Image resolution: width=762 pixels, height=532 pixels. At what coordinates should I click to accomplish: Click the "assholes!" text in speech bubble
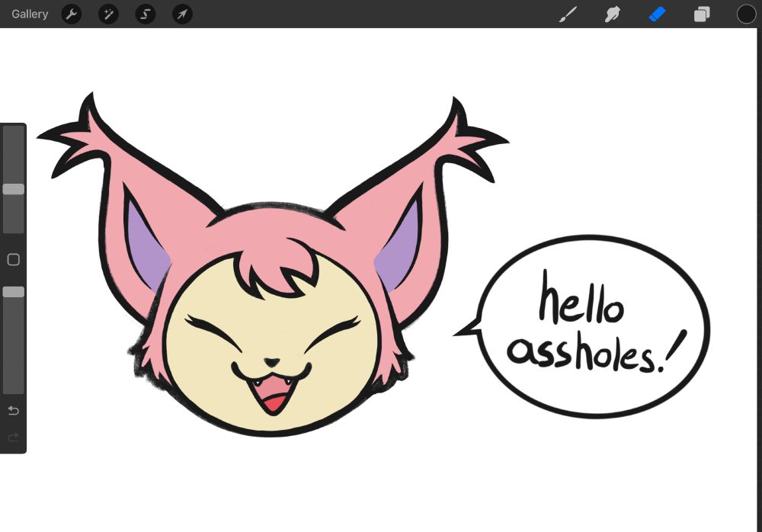pos(597,351)
